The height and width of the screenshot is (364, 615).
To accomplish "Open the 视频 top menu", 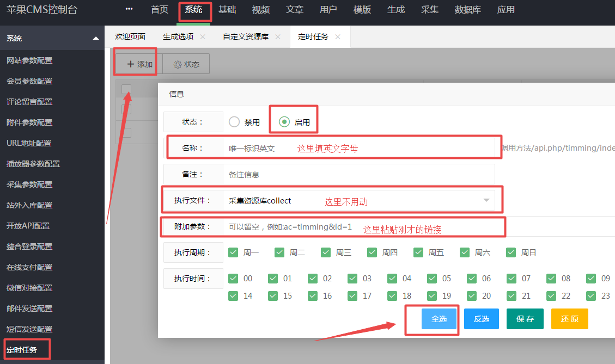I will point(261,10).
